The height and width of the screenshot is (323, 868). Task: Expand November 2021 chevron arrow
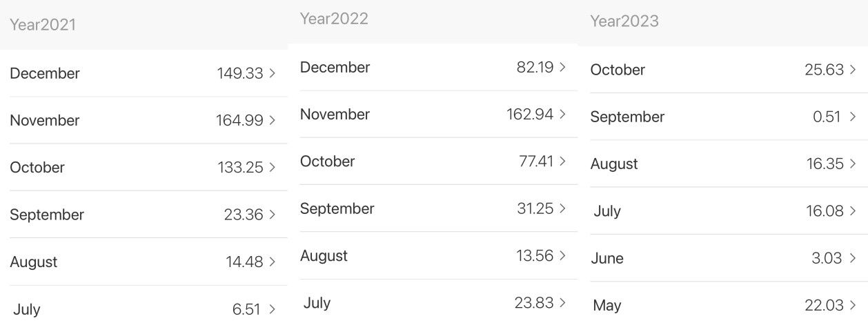click(x=273, y=120)
